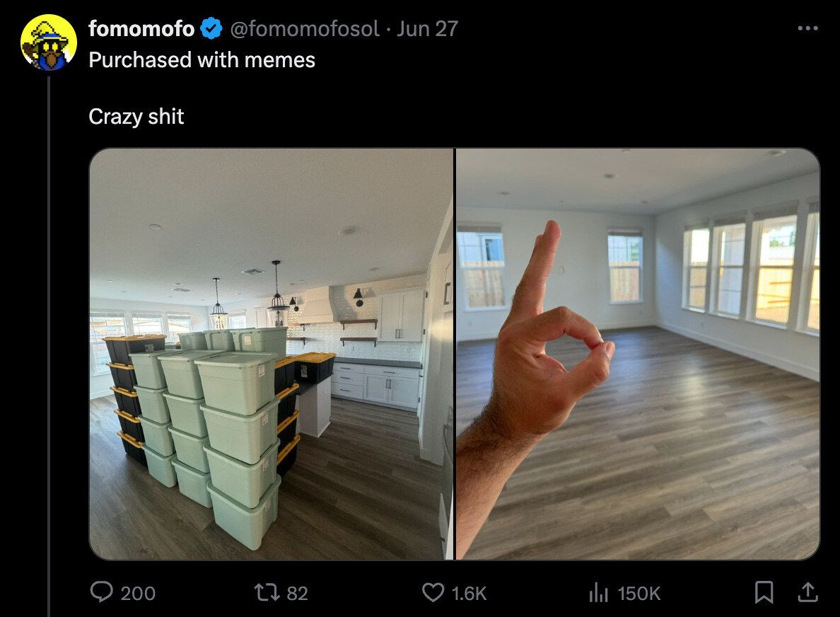This screenshot has height=617, width=840.
Task: Visit the @fomomofosol handle
Action: click(305, 28)
